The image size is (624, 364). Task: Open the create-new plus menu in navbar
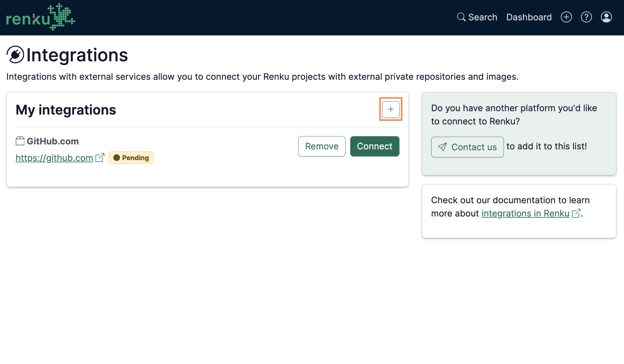tap(566, 17)
